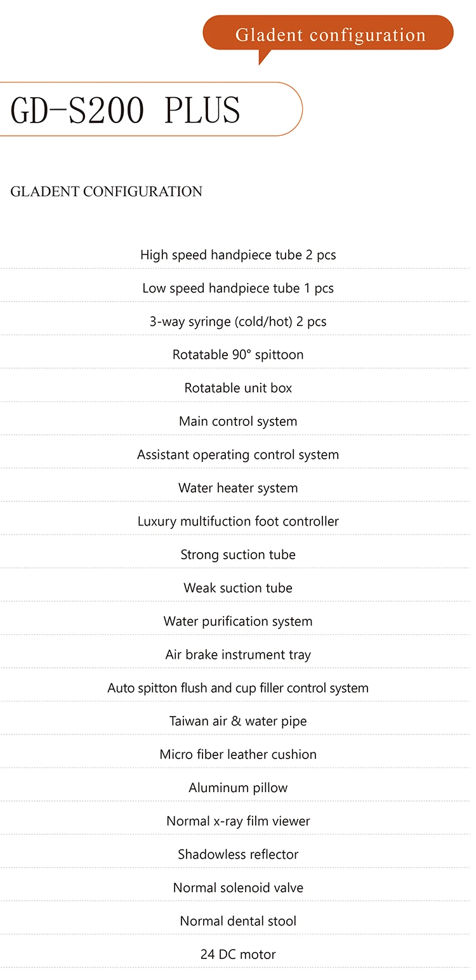The width and height of the screenshot is (476, 980).
Task: Select the Taiwan air & water pipe row
Action: point(238,721)
